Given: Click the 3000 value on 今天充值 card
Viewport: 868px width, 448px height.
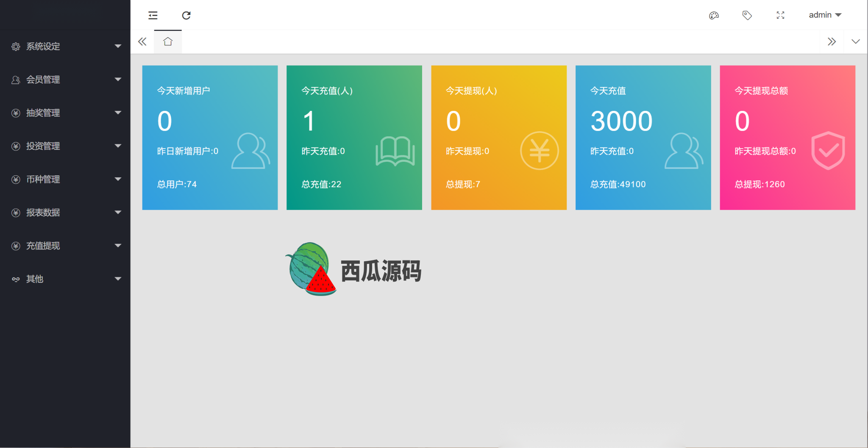Looking at the screenshot, I should [621, 121].
